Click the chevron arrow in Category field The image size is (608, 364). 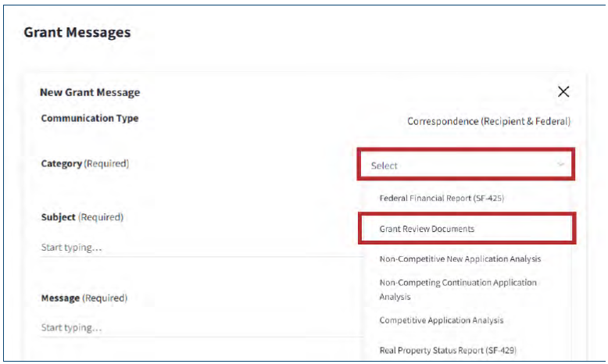[x=560, y=165]
